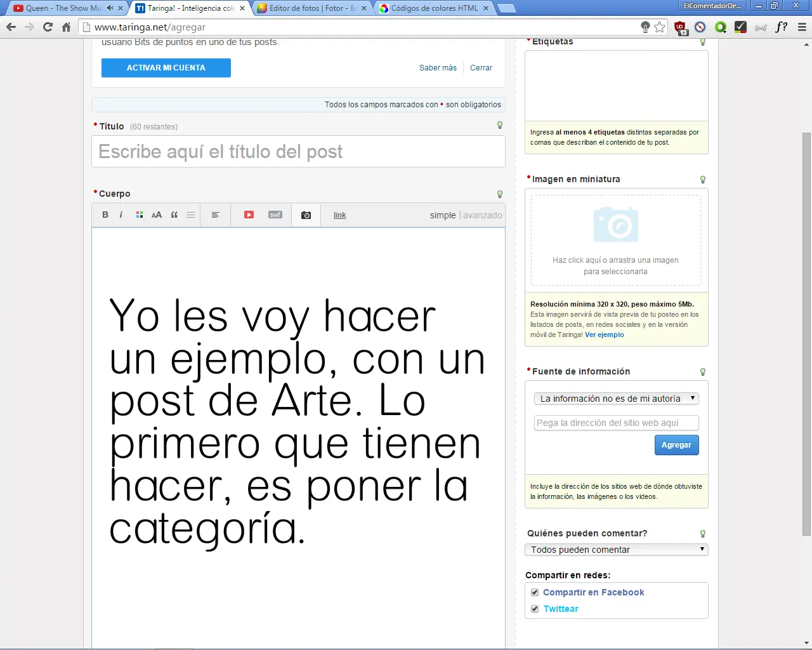Open the information authorship dropdown

pyautogui.click(x=617, y=399)
